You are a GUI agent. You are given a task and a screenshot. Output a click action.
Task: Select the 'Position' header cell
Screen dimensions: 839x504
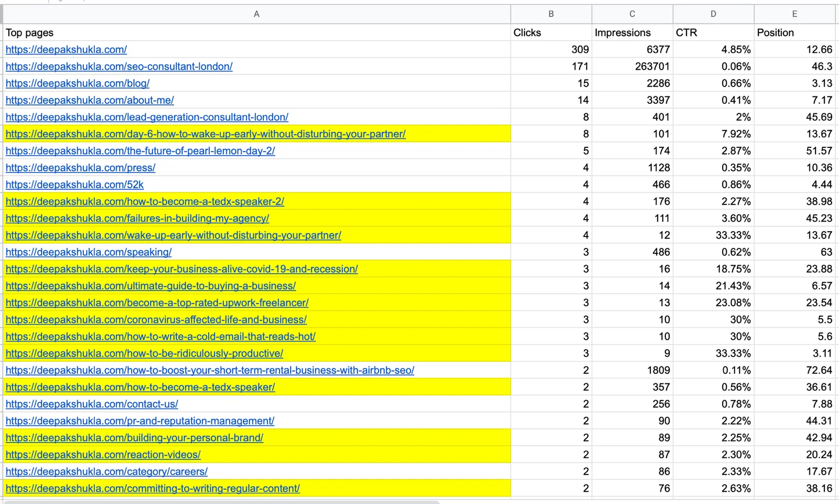pyautogui.click(x=794, y=33)
